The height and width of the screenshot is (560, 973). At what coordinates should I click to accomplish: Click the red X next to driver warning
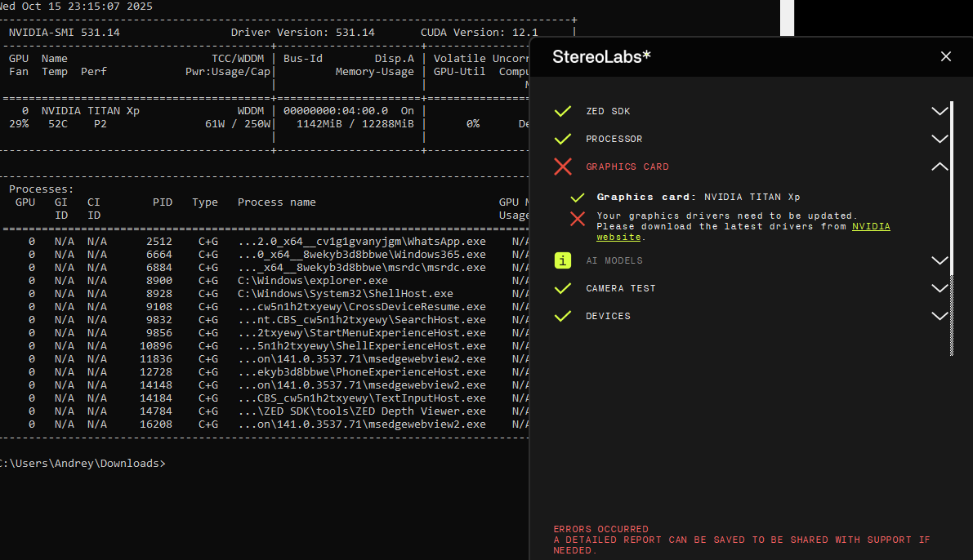point(578,219)
